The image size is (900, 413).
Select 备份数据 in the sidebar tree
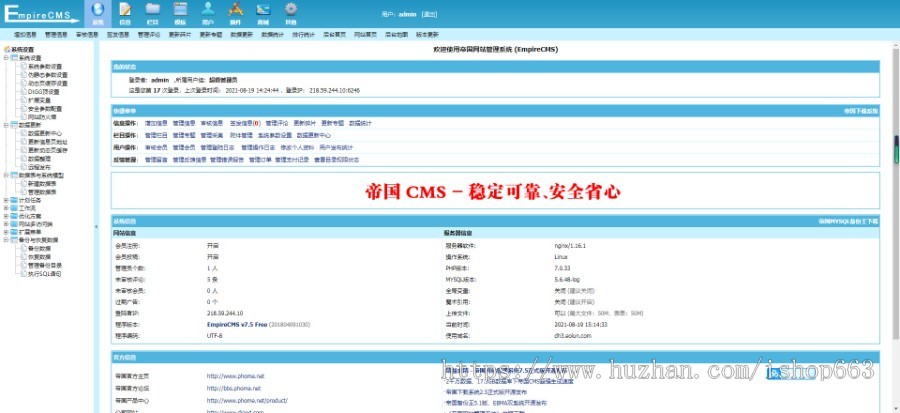coord(39,248)
